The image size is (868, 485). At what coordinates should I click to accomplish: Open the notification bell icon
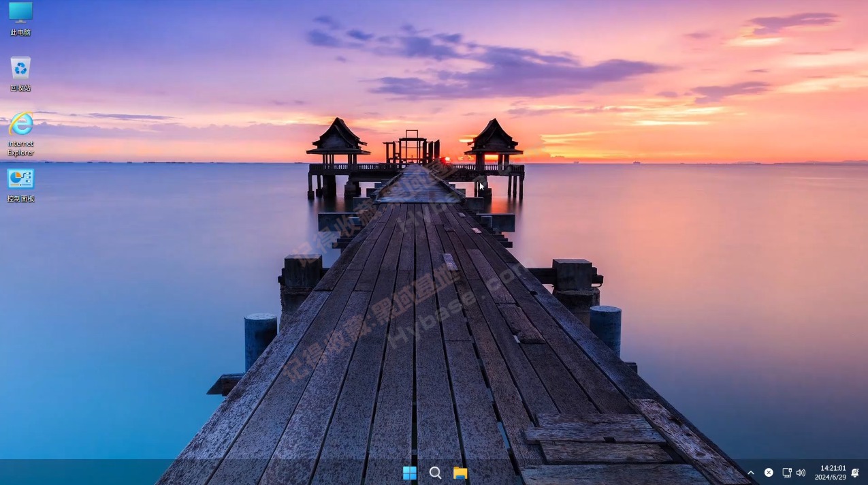pos(855,473)
